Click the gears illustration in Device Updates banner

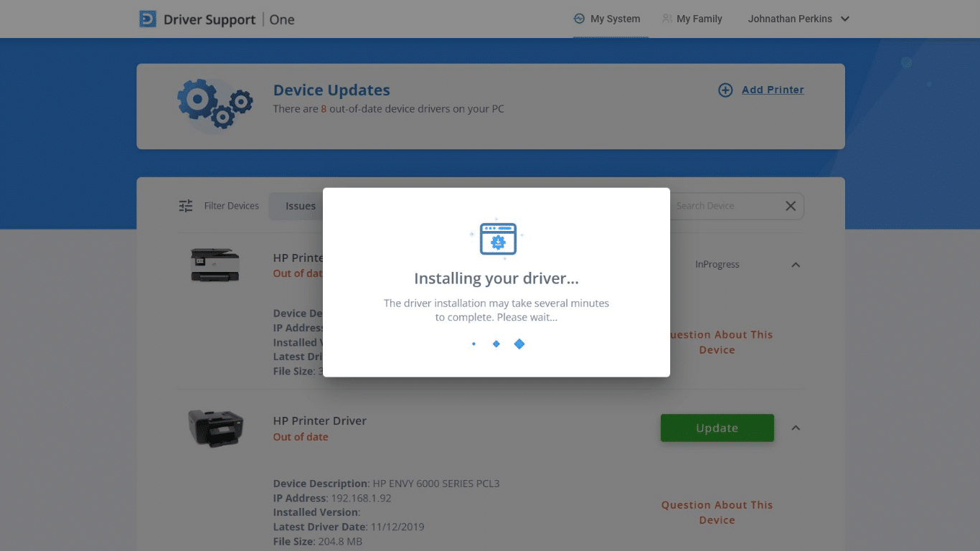tap(215, 105)
